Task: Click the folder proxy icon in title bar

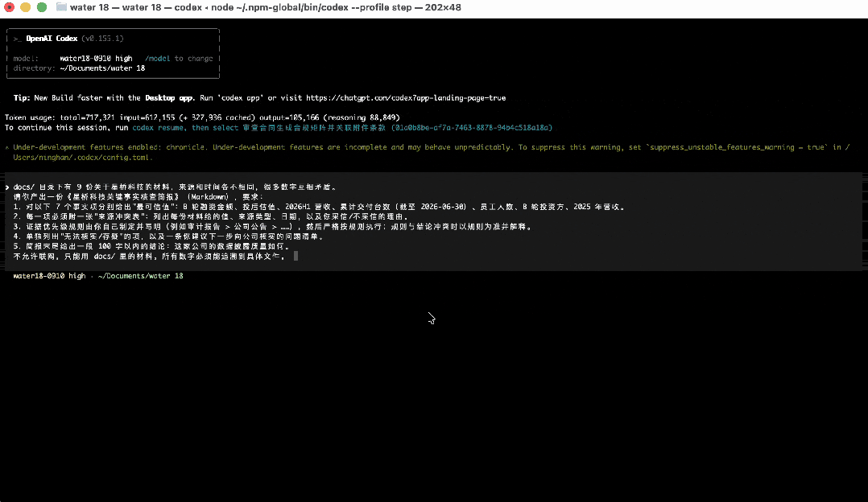Action: (61, 7)
